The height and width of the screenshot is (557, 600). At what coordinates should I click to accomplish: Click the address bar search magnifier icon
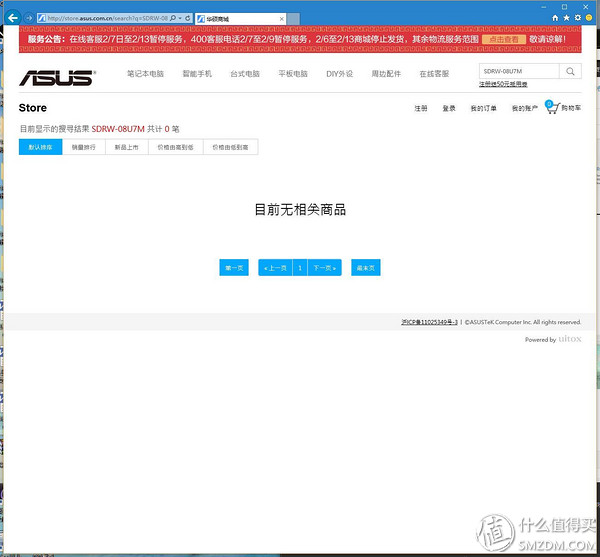(x=173, y=18)
